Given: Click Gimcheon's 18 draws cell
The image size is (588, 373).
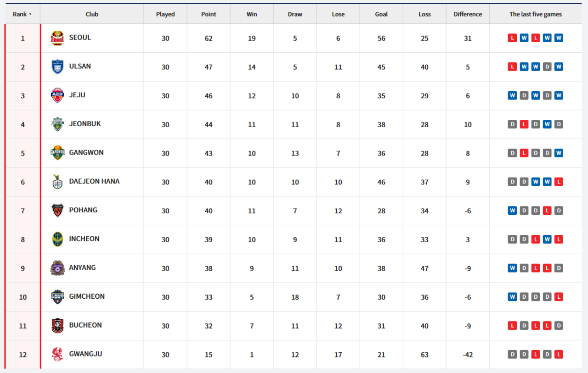Looking at the screenshot, I should click(x=295, y=297).
